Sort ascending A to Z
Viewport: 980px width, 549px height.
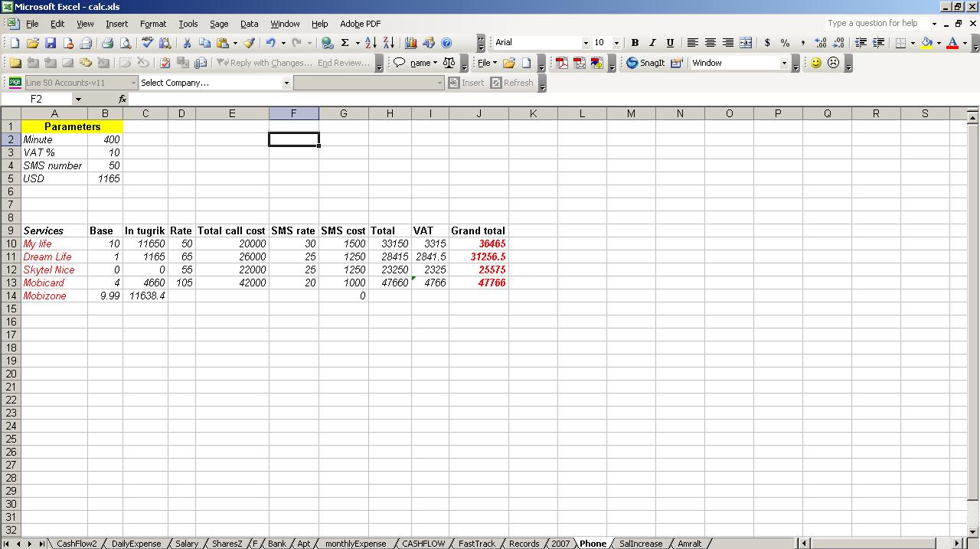(x=371, y=43)
